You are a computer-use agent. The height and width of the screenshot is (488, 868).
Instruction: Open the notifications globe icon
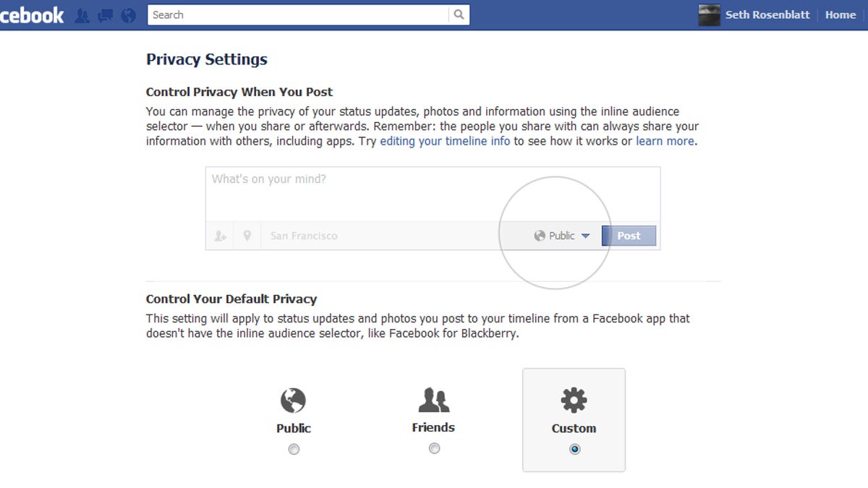128,15
